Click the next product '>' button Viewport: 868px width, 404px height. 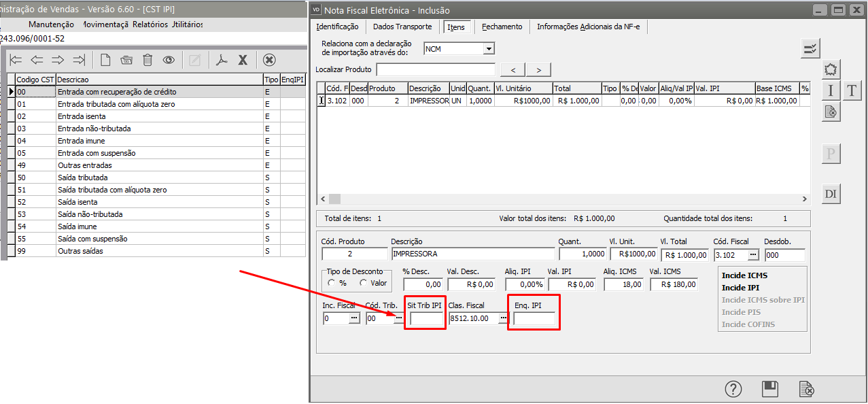coord(538,70)
